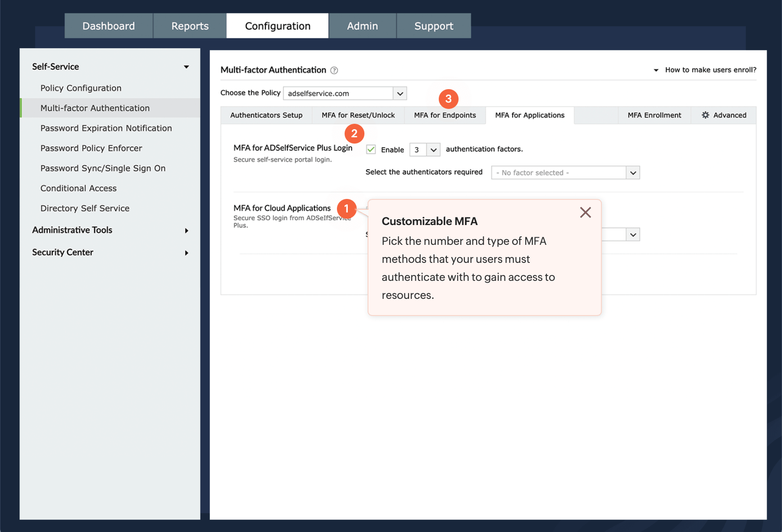
Task: Switch to Authenticators Setup tab
Action: 266,115
